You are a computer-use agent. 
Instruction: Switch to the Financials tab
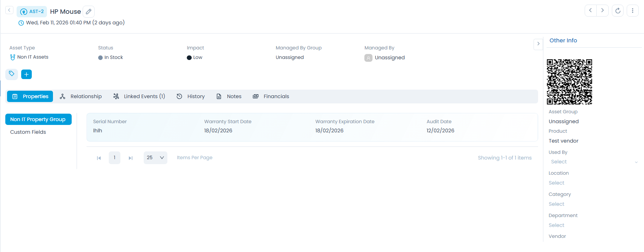tap(271, 96)
